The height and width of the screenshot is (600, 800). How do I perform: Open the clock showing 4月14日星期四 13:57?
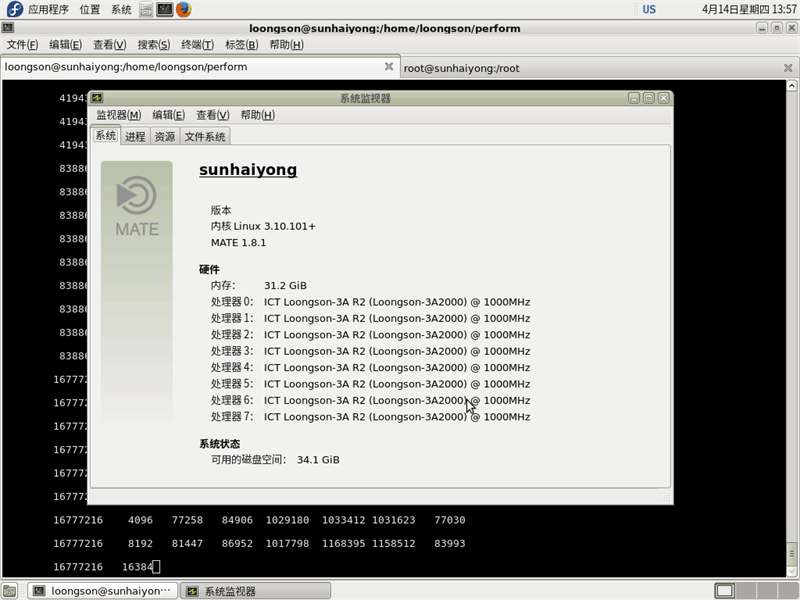[749, 9]
